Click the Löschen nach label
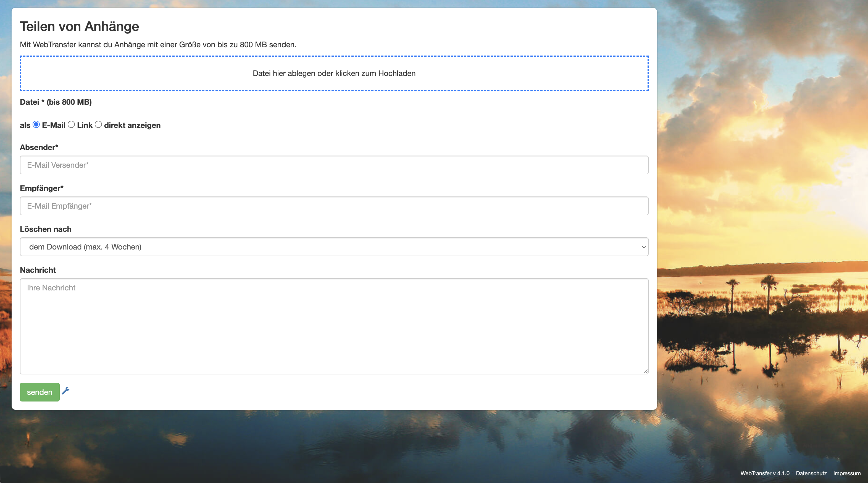Viewport: 868px width, 483px height. (46, 229)
